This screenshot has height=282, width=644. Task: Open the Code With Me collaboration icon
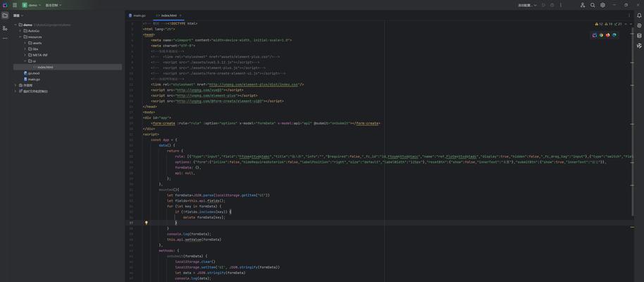click(583, 5)
